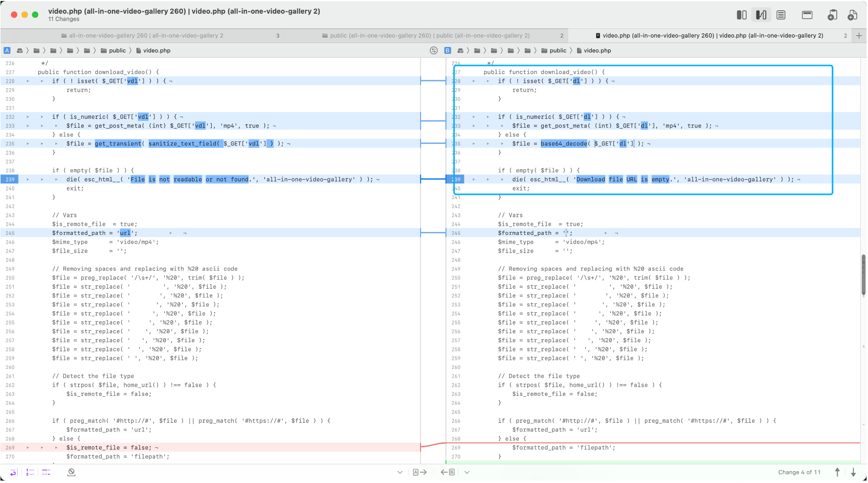Switch to the public folder comparison tab

[429, 36]
